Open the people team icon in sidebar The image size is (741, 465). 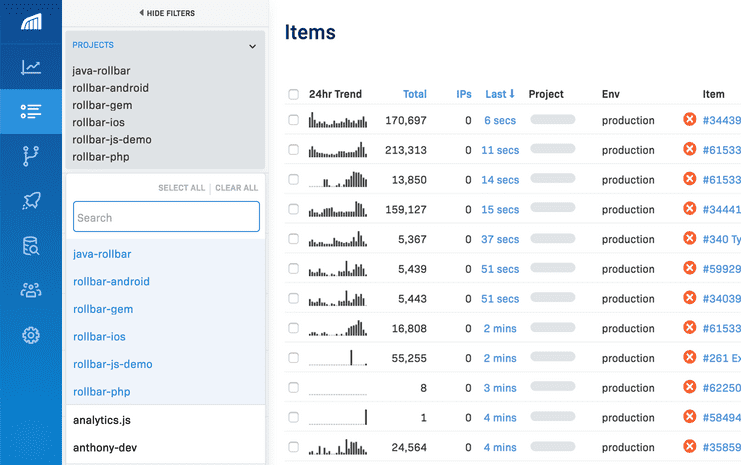[x=31, y=291]
